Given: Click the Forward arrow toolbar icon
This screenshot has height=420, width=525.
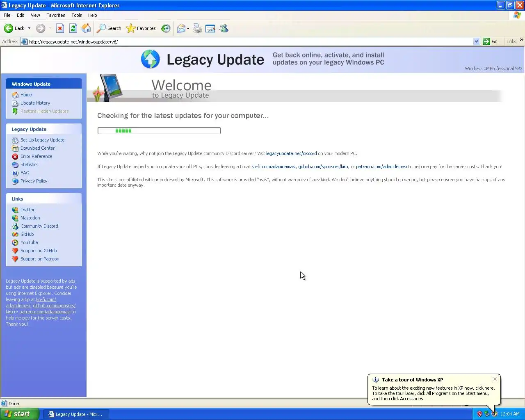Looking at the screenshot, I should [x=40, y=28].
